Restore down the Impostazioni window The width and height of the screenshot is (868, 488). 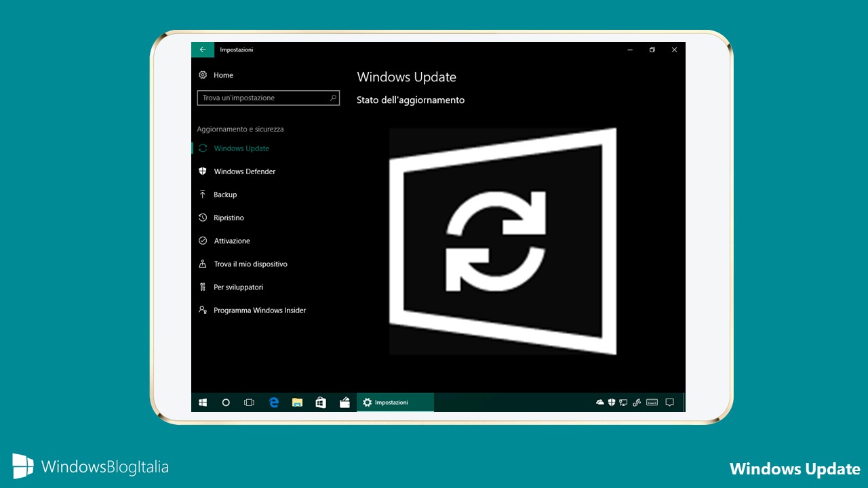click(x=652, y=49)
